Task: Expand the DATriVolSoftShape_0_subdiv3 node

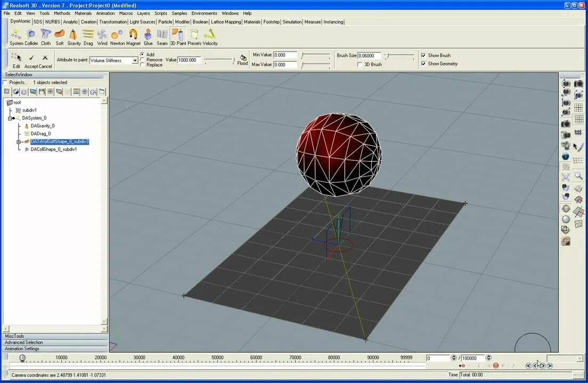Action: tap(18, 142)
